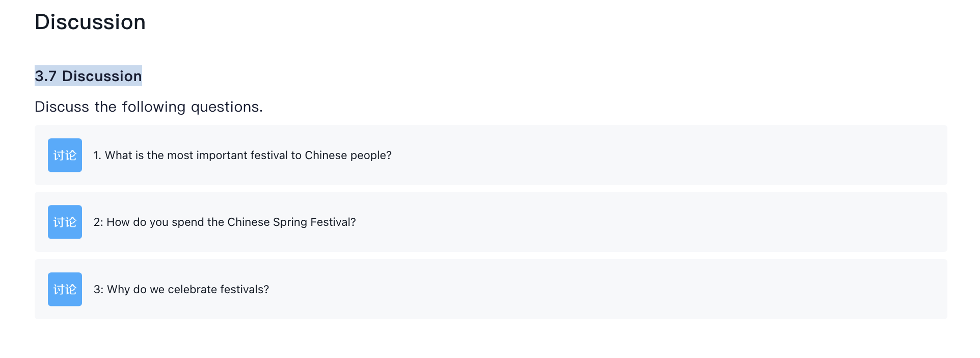Click the word 'Festival?' in question 2
980x358 pixels.
click(333, 222)
